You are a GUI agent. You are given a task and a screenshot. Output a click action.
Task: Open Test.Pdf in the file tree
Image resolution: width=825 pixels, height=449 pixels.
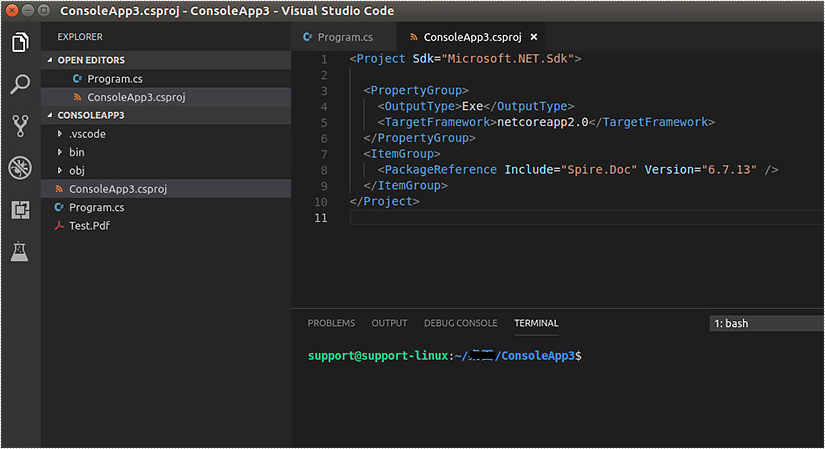[166, 225]
